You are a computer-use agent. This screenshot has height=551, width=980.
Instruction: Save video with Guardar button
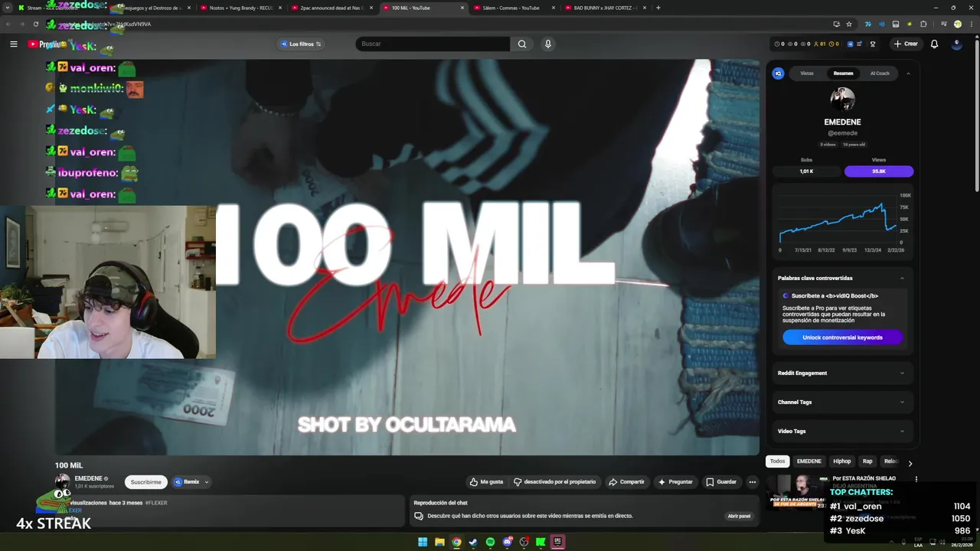pyautogui.click(x=721, y=482)
